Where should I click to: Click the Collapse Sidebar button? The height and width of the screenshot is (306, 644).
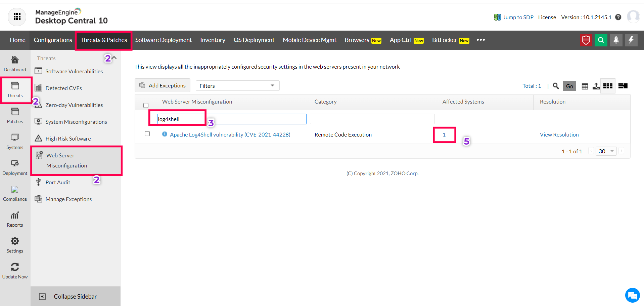pos(76,296)
